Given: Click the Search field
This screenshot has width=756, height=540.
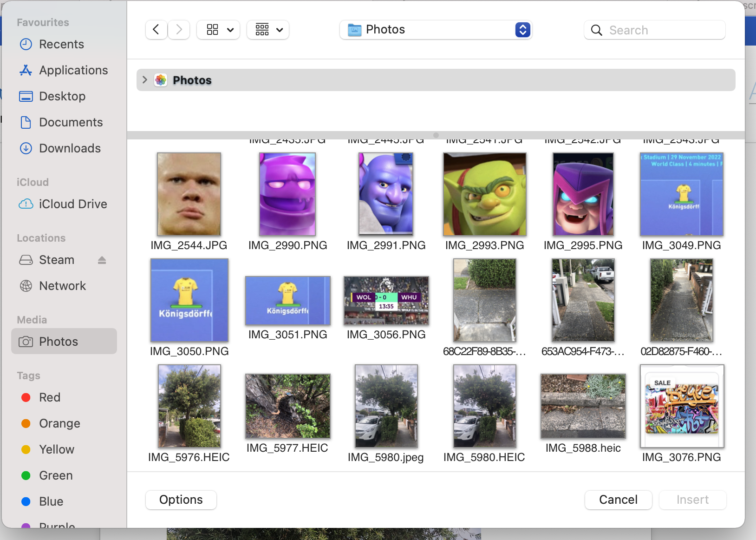Looking at the screenshot, I should point(655,30).
